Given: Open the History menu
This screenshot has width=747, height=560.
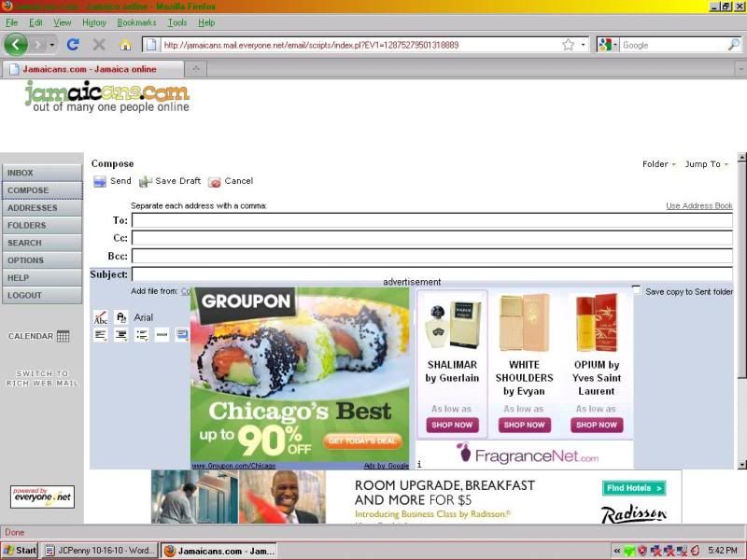Looking at the screenshot, I should pyautogui.click(x=94, y=22).
